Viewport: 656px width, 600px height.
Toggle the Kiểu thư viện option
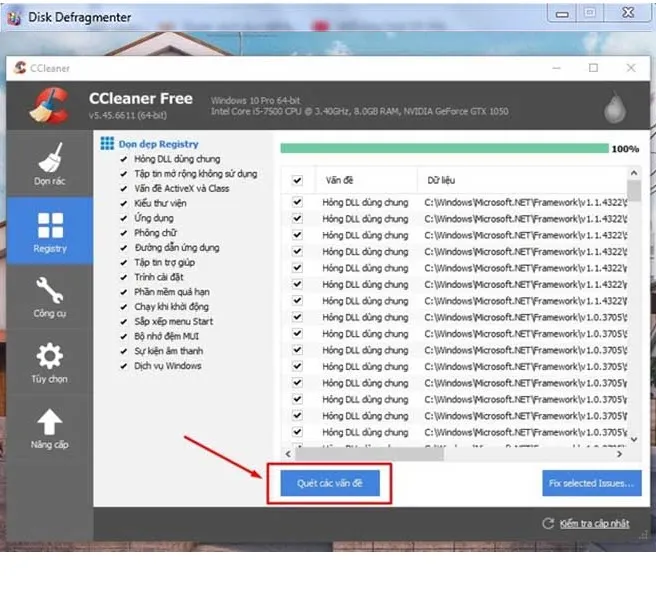[x=123, y=203]
